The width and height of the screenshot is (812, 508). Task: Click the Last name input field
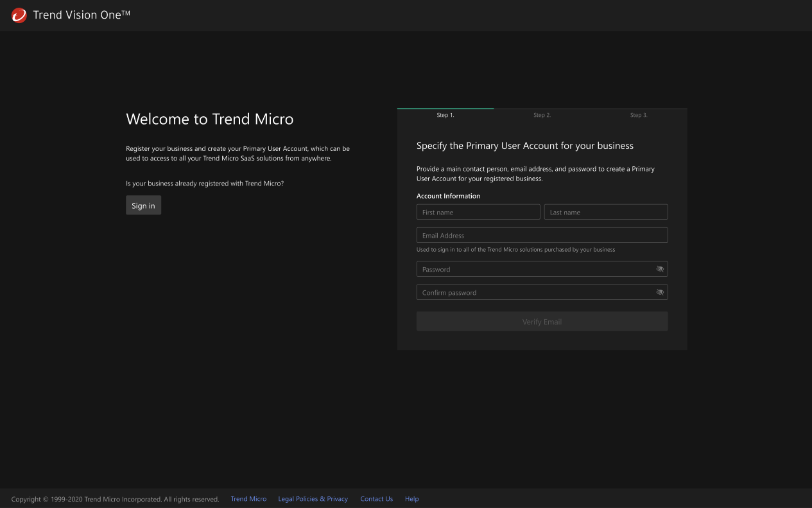pyautogui.click(x=605, y=211)
